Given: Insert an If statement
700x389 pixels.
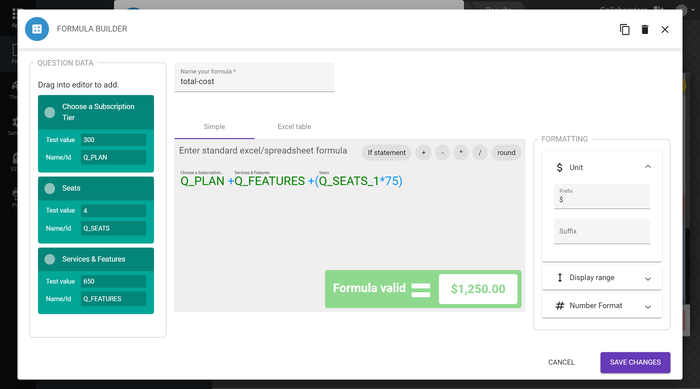Looking at the screenshot, I should (387, 153).
